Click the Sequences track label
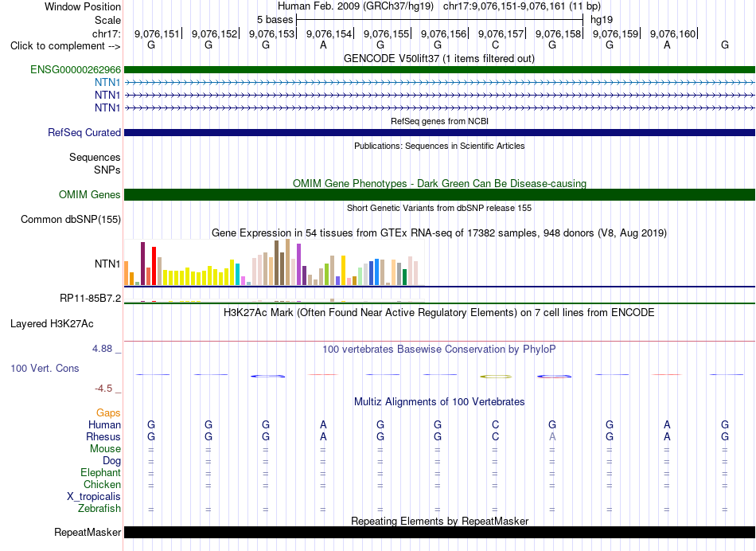This screenshot has height=551, width=756. [95, 158]
